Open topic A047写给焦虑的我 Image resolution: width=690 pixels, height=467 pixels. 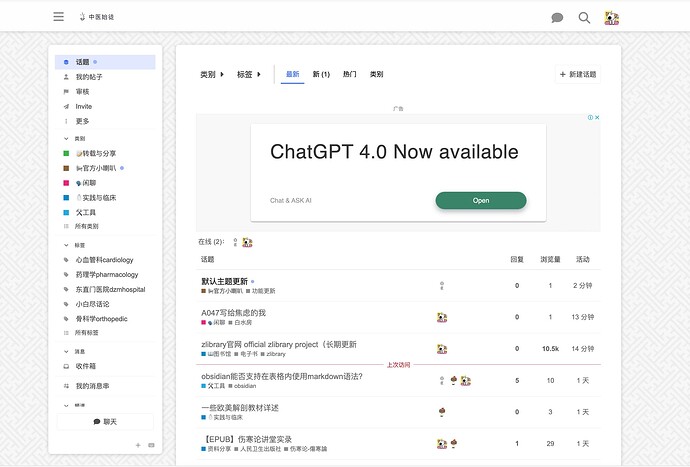(x=233, y=313)
